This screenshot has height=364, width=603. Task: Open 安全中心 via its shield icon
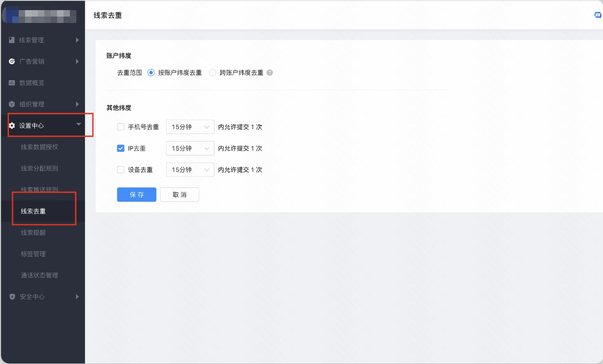point(12,297)
